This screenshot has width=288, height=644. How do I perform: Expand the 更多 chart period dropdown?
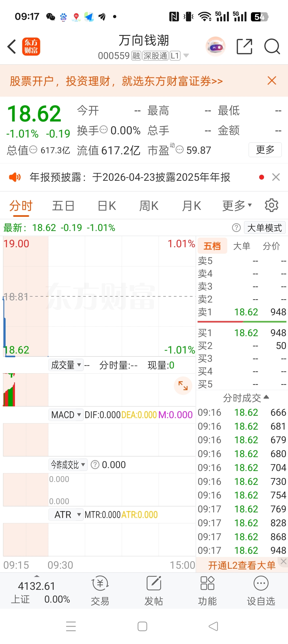pos(237,206)
